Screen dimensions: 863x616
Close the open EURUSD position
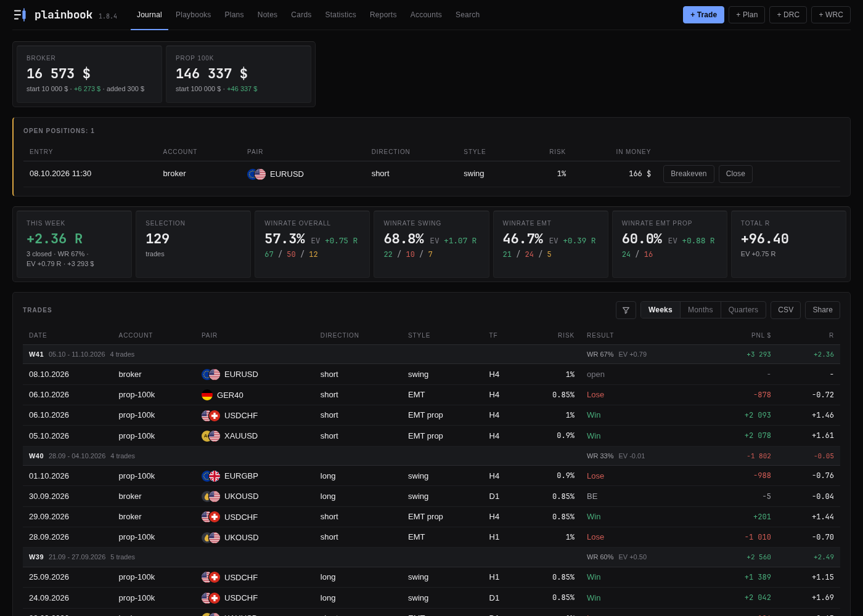735,174
